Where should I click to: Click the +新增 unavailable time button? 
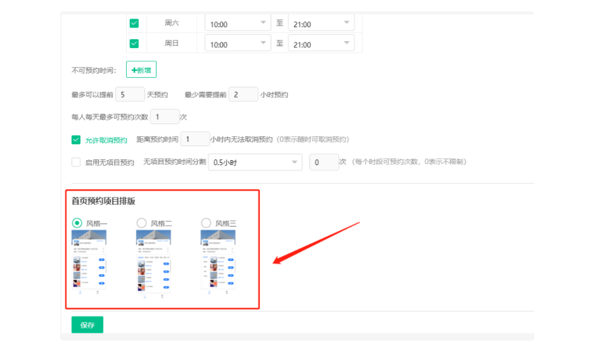(141, 70)
